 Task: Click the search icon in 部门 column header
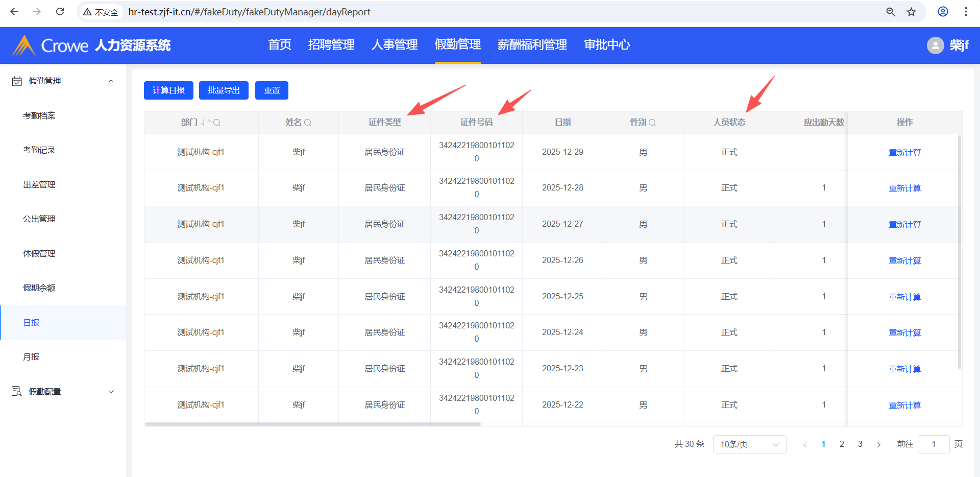[217, 123]
